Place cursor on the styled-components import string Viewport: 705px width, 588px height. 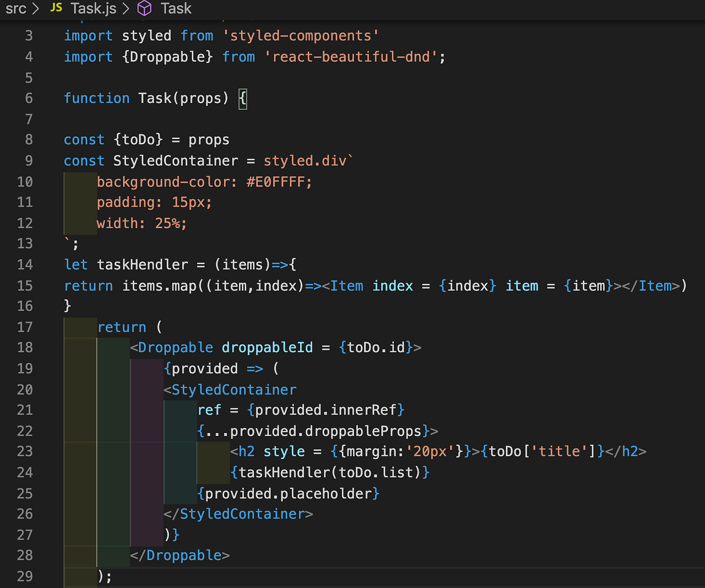(300, 35)
